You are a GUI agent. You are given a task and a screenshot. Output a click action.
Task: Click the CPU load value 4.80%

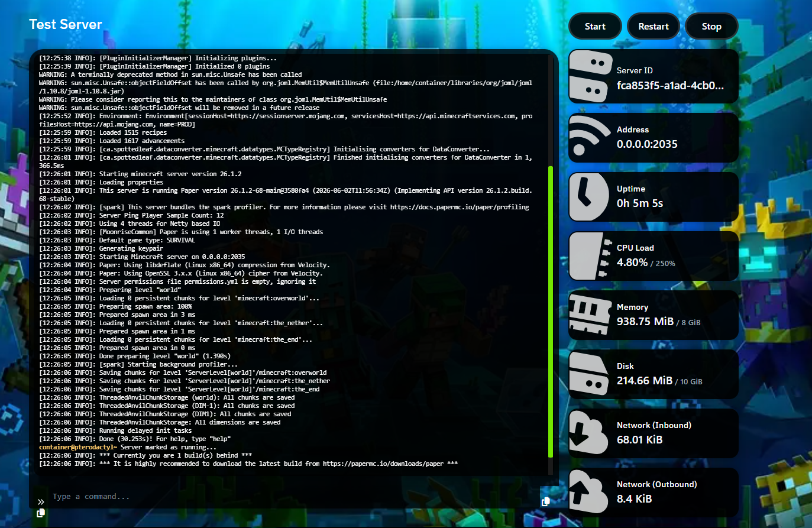tap(632, 263)
